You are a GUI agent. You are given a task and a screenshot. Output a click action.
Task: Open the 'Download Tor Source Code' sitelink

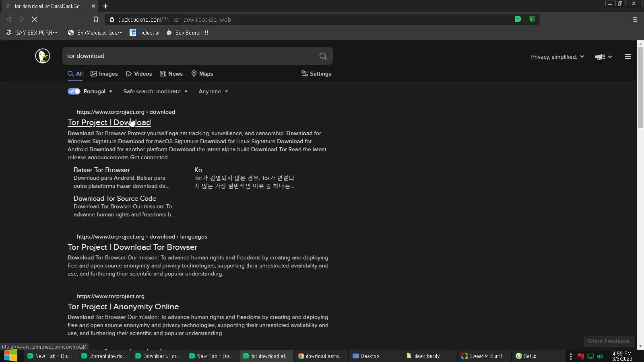tap(115, 199)
